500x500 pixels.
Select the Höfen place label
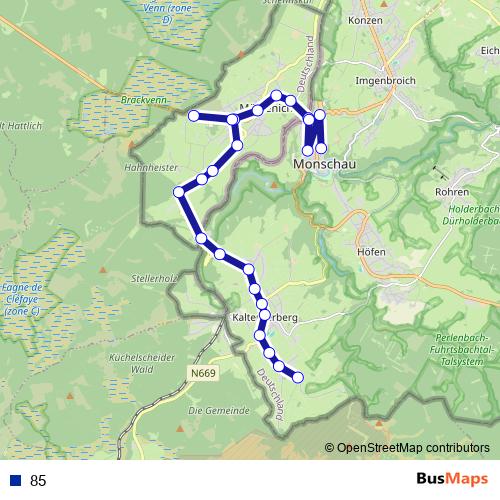click(x=371, y=252)
